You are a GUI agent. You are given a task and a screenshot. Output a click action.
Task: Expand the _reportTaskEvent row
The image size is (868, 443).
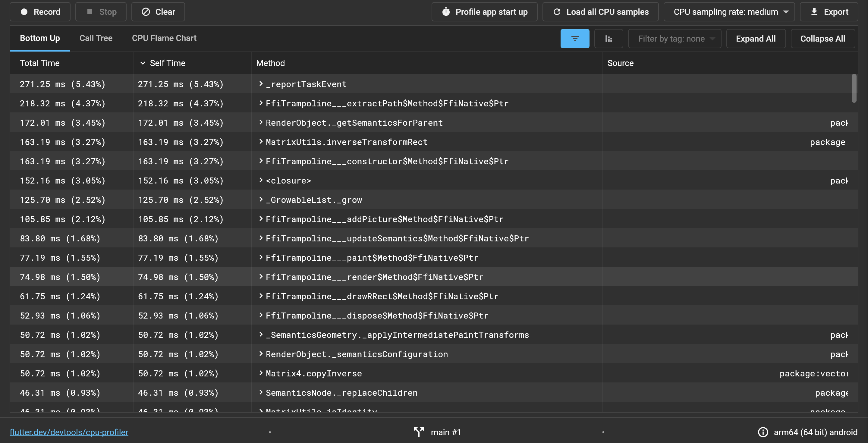(x=261, y=83)
